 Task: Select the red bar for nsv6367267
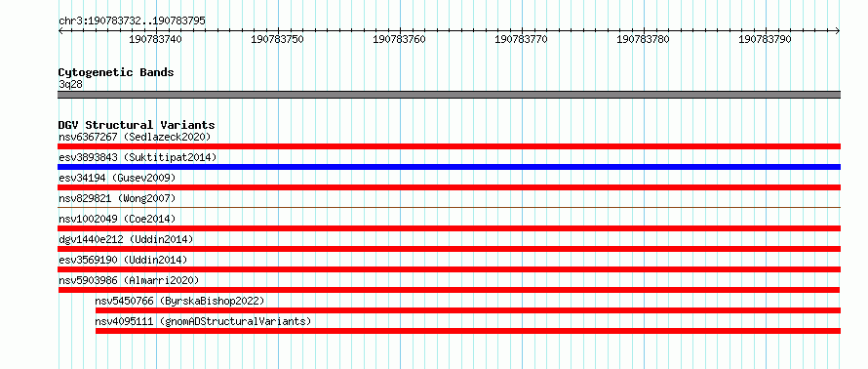449,146
